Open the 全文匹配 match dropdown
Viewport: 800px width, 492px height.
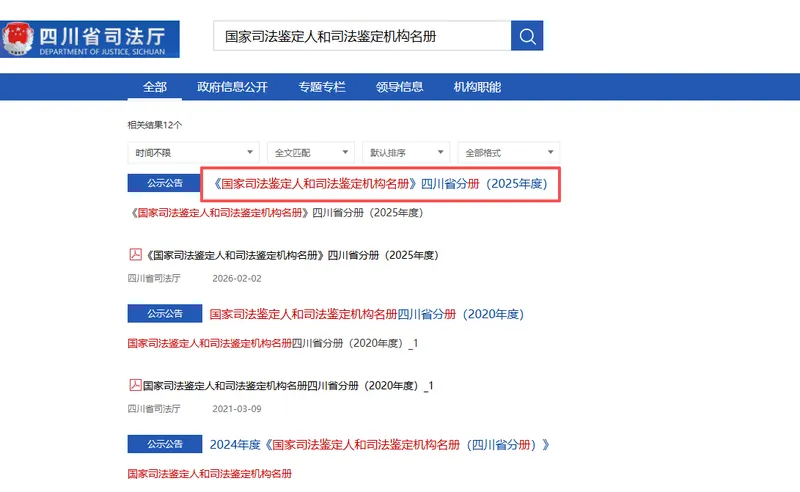pyautogui.click(x=311, y=153)
